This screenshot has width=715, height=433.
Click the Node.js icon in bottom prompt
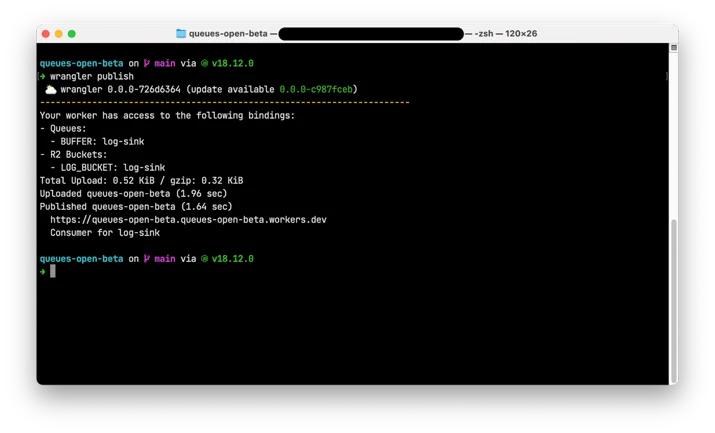click(x=205, y=259)
